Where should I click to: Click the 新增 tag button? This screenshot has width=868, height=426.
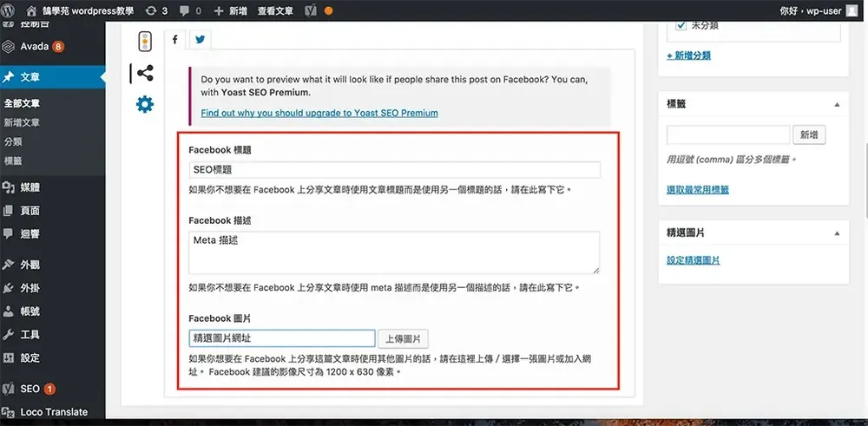[809, 134]
